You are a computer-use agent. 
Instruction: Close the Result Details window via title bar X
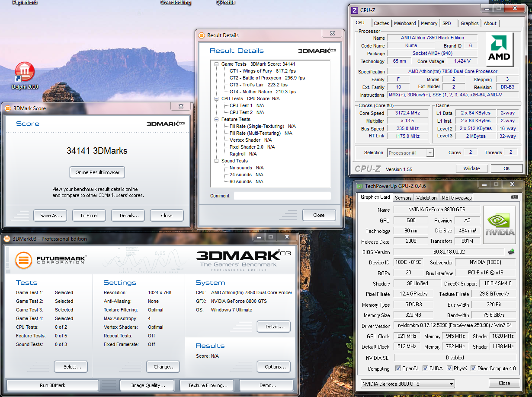(x=332, y=34)
